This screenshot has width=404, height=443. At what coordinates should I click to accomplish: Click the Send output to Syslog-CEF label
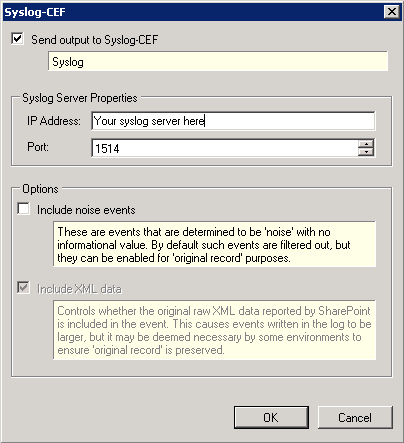[x=95, y=40]
